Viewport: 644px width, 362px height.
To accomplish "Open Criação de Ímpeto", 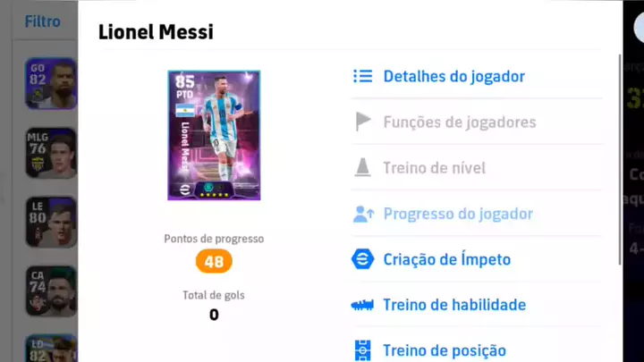I will tap(447, 259).
